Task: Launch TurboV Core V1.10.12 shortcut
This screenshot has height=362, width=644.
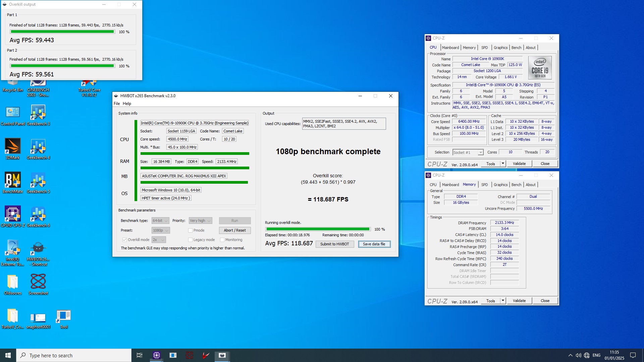Action: tap(89, 89)
